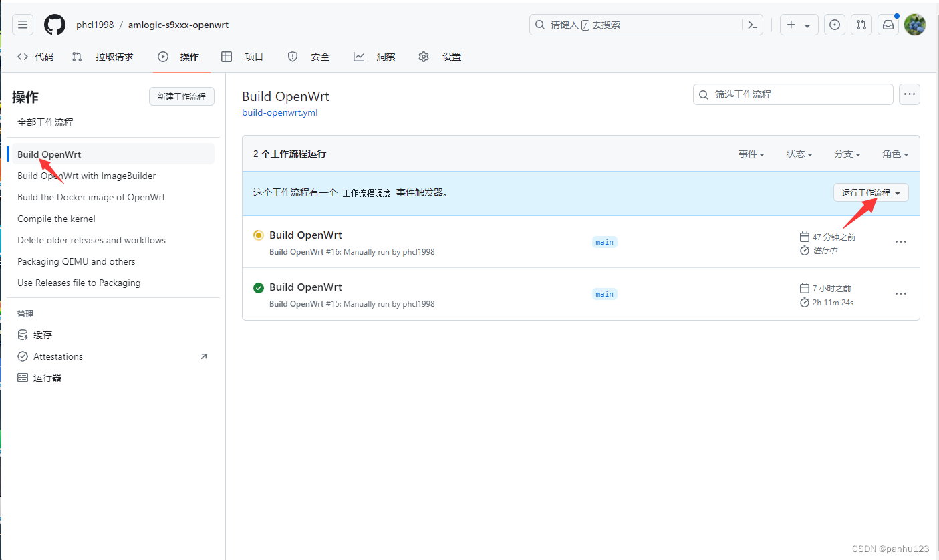Switch to the 设置 tab
The image size is (939, 560).
440,57
